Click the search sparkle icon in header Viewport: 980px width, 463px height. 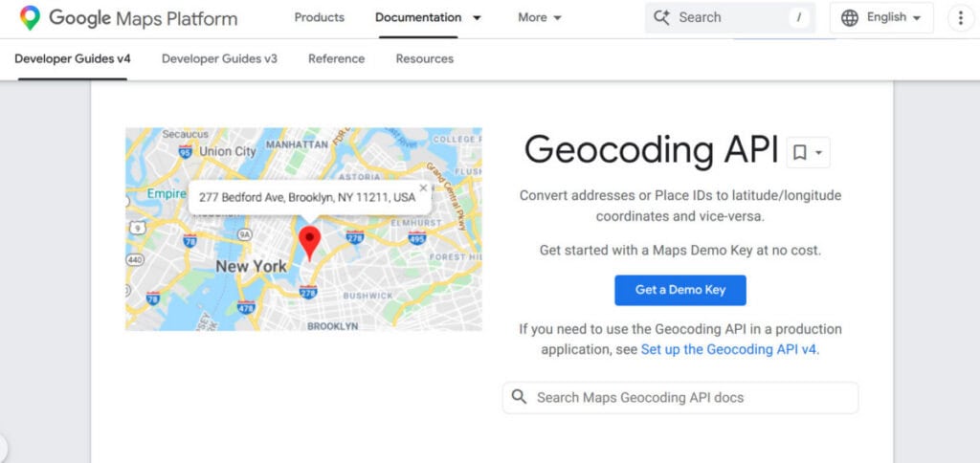[661, 17]
